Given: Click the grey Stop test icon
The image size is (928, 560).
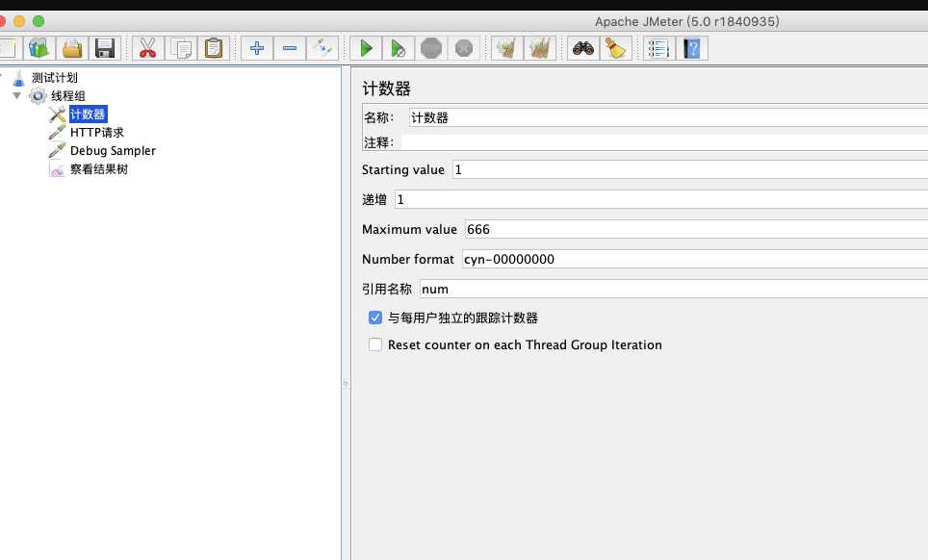Looking at the screenshot, I should point(431,48).
